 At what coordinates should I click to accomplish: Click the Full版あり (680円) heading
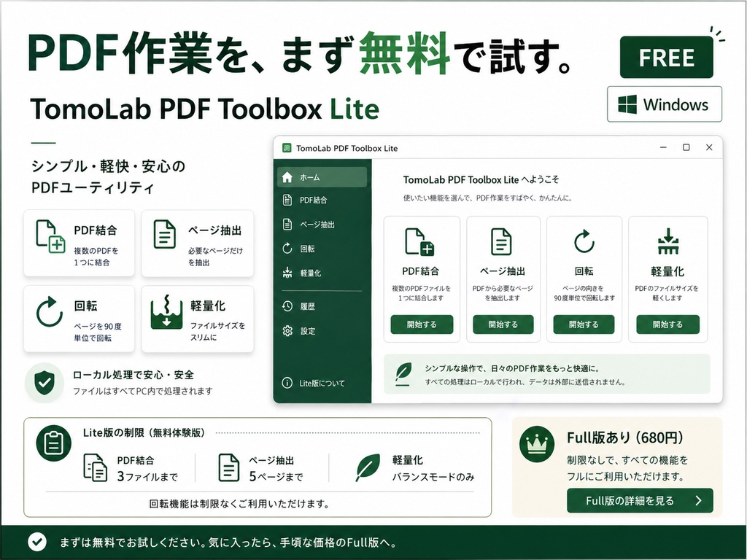tap(625, 437)
